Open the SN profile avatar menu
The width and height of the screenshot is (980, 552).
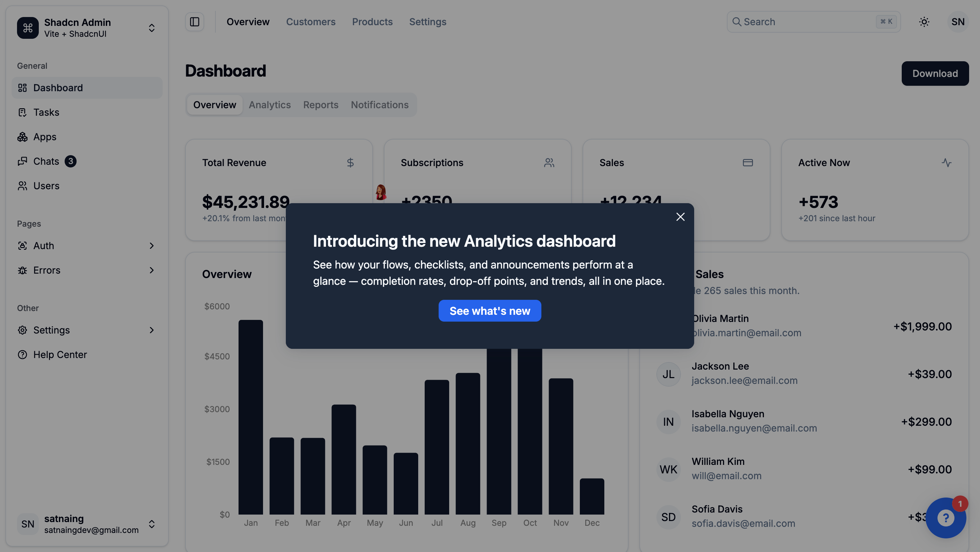958,22
